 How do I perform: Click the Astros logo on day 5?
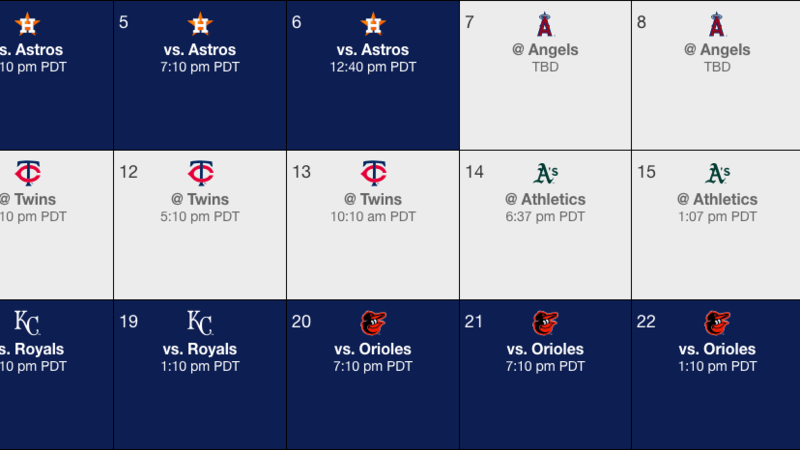(200, 24)
